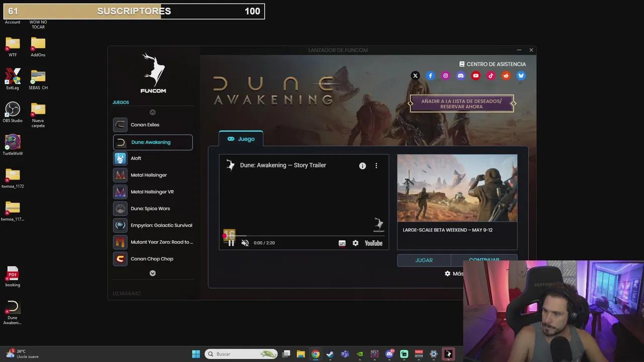Select Mutant Year Zero game entry

point(152,242)
